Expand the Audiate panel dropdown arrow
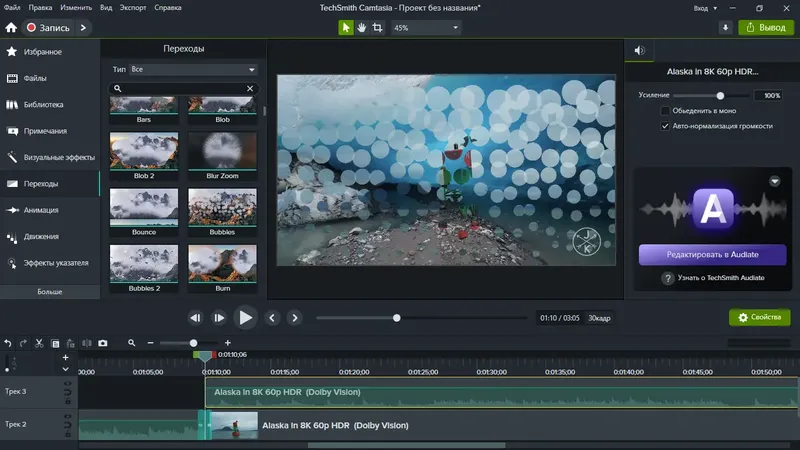The image size is (800, 450). coord(774,181)
